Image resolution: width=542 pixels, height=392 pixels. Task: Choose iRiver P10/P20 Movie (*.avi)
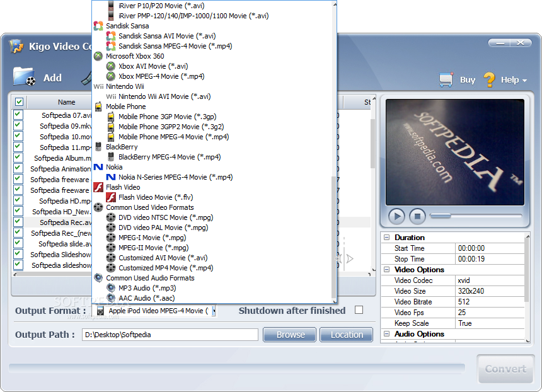pyautogui.click(x=161, y=6)
